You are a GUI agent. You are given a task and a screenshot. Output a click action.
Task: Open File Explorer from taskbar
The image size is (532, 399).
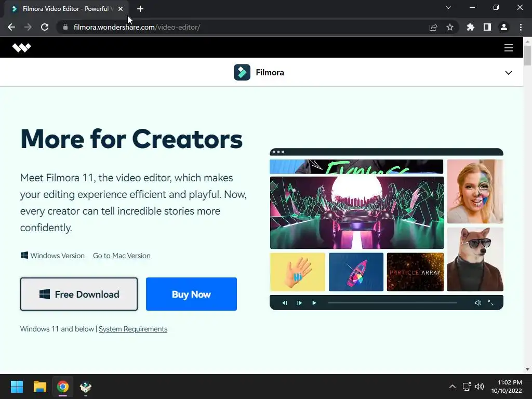click(39, 387)
